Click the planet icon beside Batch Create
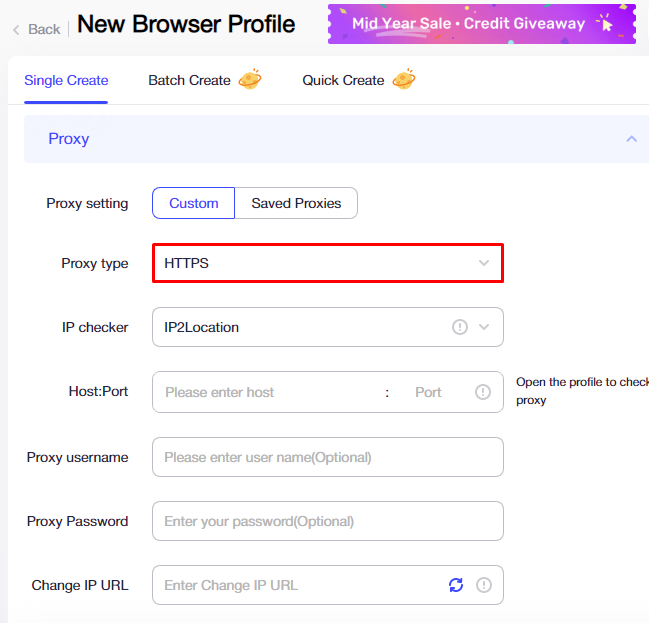Image resolution: width=649 pixels, height=623 pixels. point(250,79)
